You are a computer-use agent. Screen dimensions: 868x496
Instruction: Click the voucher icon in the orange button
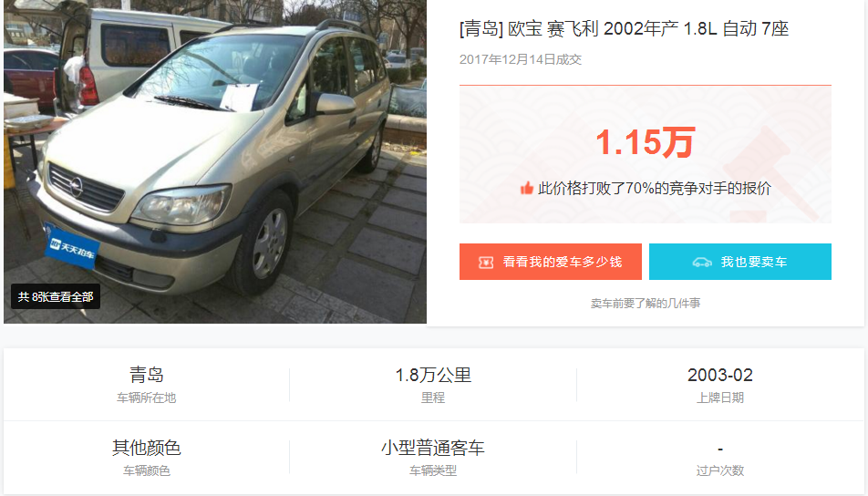[486, 263]
